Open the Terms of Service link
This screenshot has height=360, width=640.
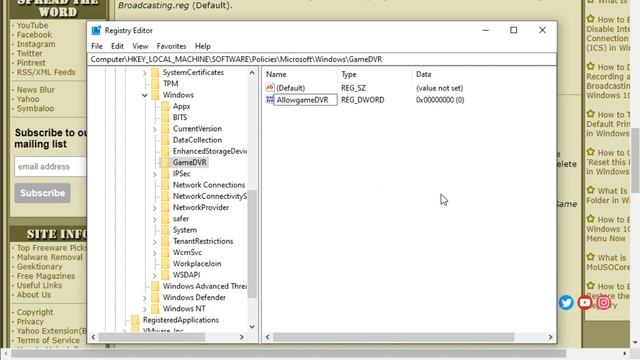click(48, 340)
